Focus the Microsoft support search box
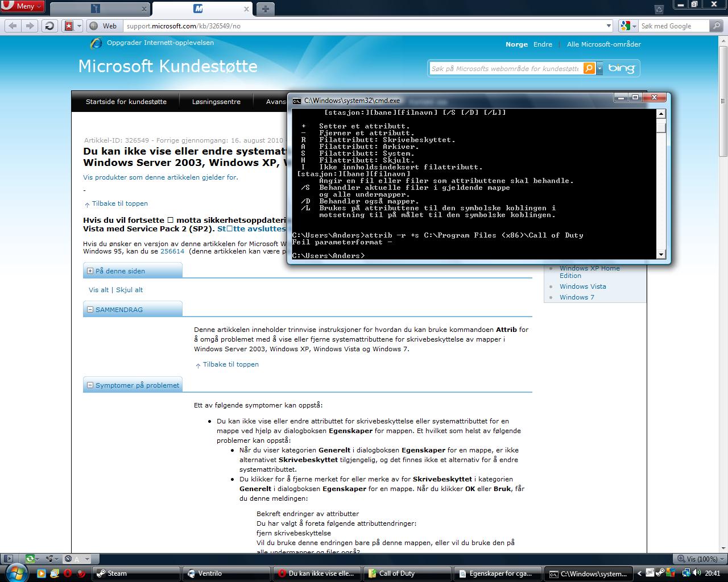This screenshot has width=728, height=582. pos(505,68)
